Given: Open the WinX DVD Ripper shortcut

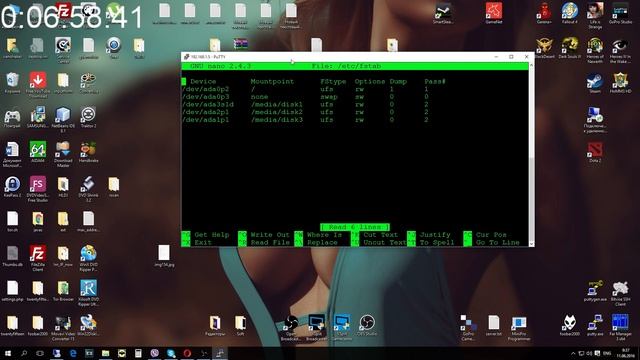Looking at the screenshot, I should point(88,258).
